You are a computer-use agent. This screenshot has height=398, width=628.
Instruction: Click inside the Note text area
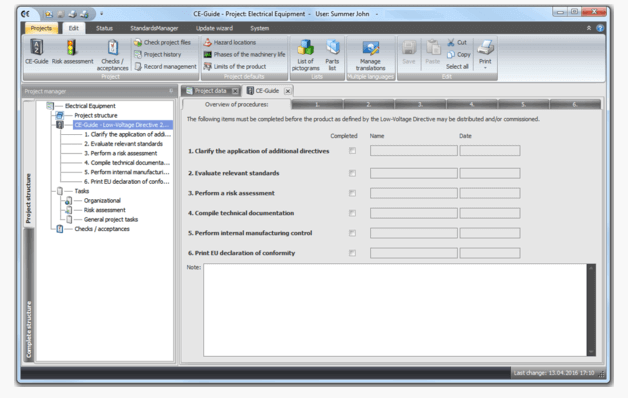(395, 310)
